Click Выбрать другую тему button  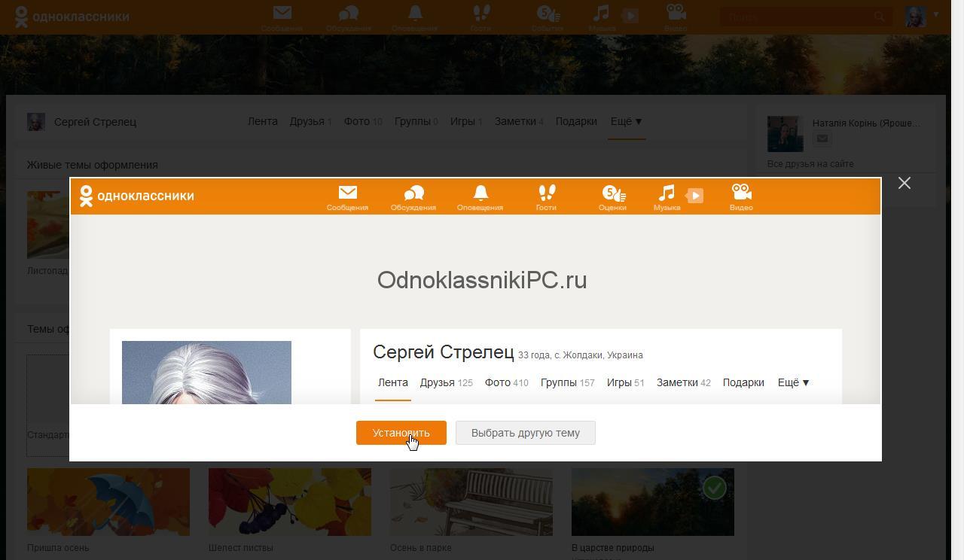[526, 433]
